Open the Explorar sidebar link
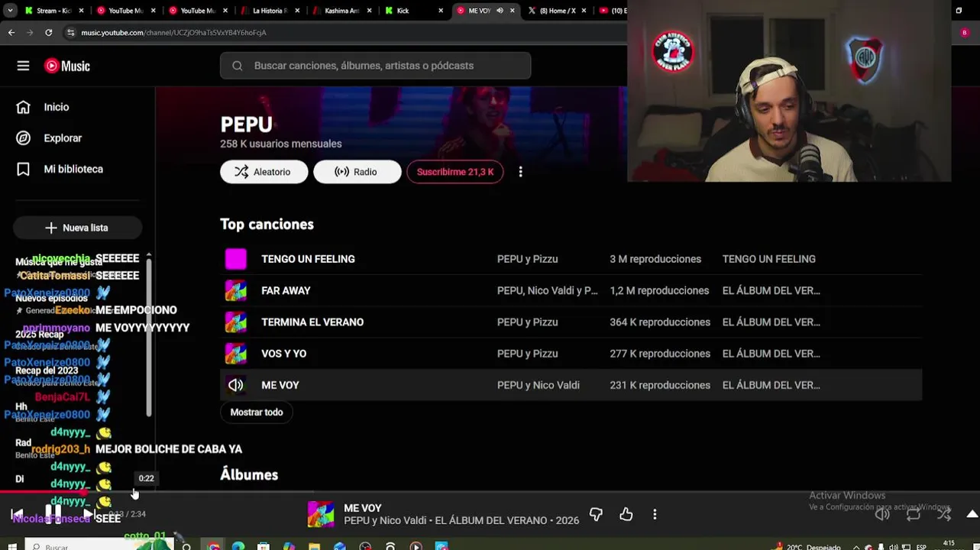Viewport: 980px width, 550px height. [x=63, y=138]
